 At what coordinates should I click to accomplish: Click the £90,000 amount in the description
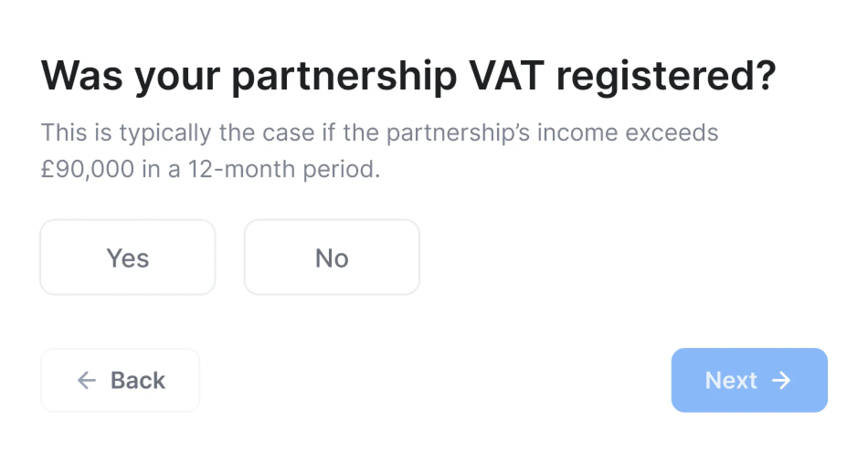coord(88,169)
